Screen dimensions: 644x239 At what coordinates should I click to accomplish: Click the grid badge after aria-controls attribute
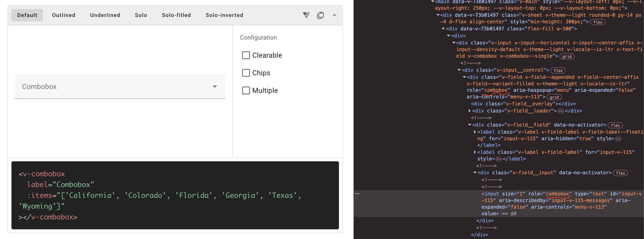(554, 97)
